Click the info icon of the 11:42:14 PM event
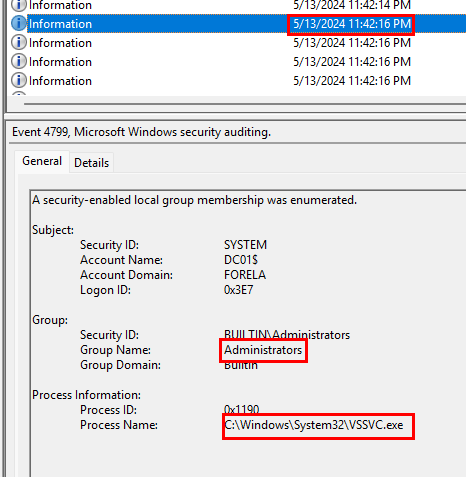This screenshot has height=477, width=466. tap(19, 5)
